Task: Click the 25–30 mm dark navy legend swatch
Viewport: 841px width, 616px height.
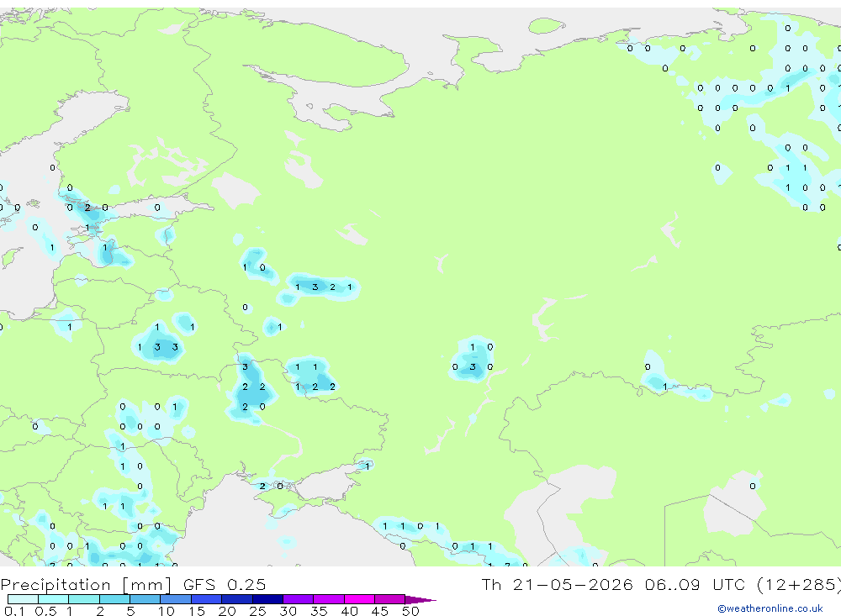Action: 267,599
